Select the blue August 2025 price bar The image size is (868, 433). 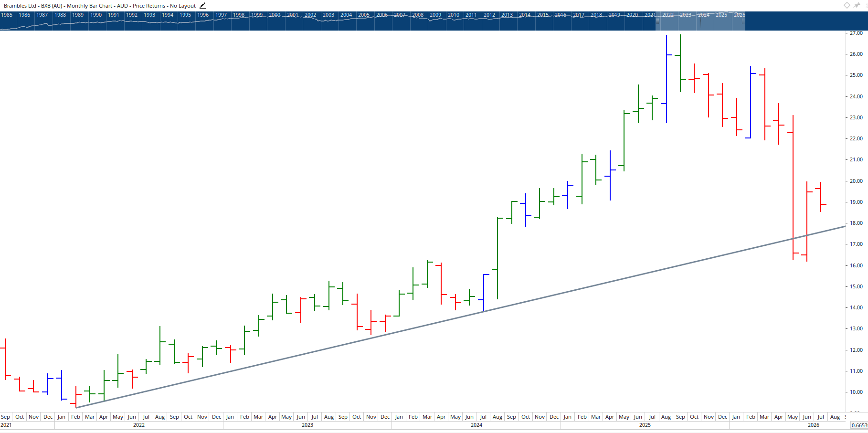(667, 79)
